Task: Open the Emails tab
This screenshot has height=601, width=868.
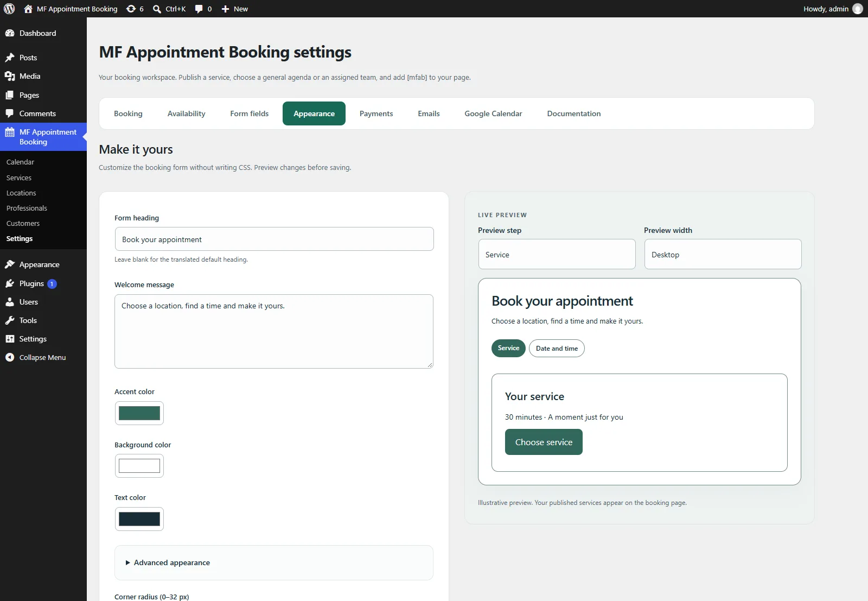Action: [x=429, y=113]
